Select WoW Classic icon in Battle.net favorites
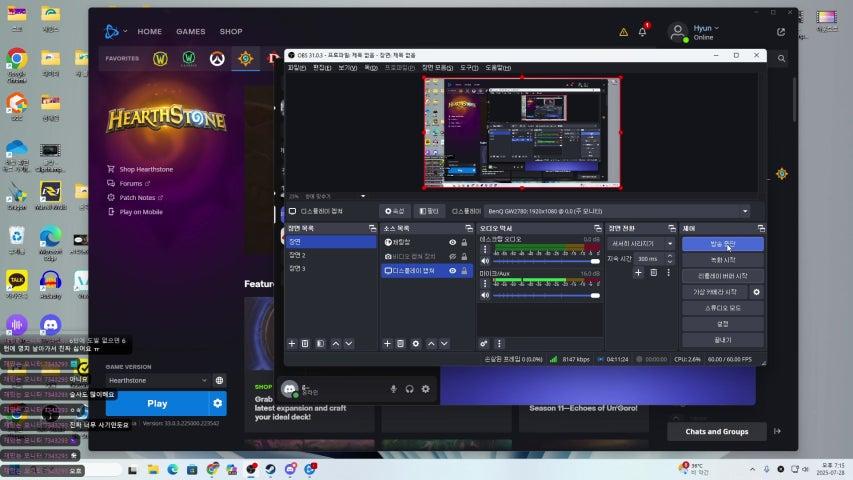 pyautogui.click(x=189, y=58)
